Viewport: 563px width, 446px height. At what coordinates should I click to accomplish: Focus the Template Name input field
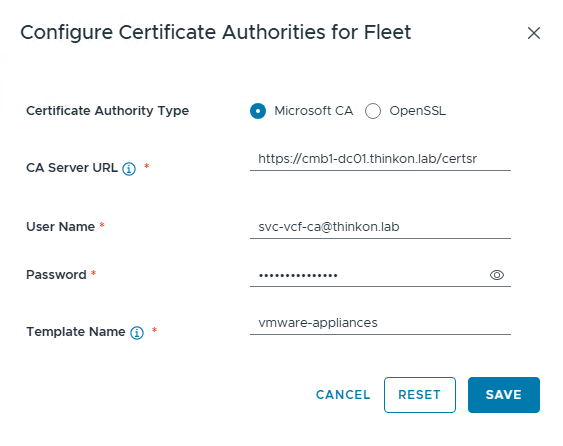[x=380, y=323]
